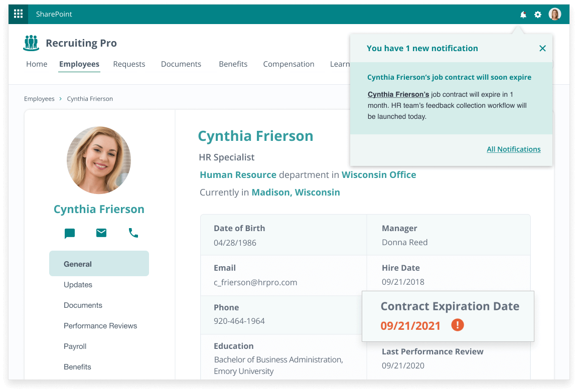The width and height of the screenshot is (578, 392).
Task: Click Cynthia Frierson's link in notification text
Action: [398, 94]
